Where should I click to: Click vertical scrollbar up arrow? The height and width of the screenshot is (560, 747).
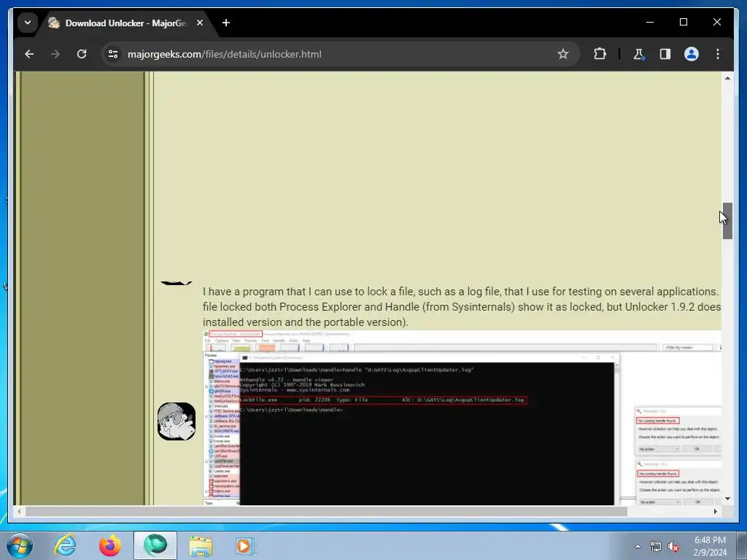tap(727, 77)
